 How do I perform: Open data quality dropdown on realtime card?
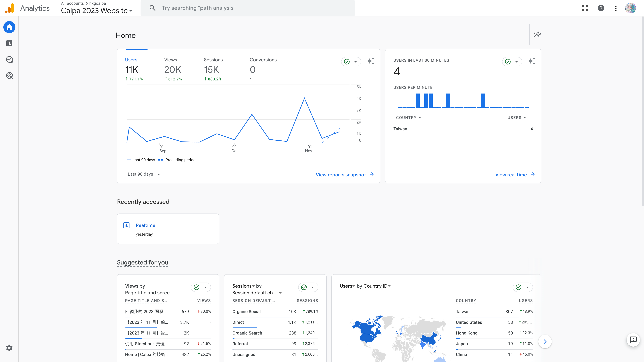click(x=512, y=62)
